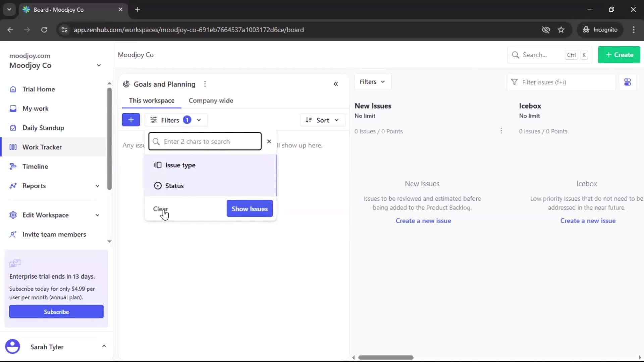
Task: Select the Status filter option
Action: pos(174,185)
